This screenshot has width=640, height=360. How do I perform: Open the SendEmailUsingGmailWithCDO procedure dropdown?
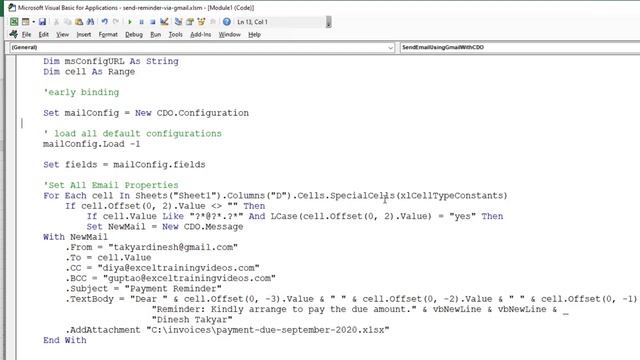(520, 47)
